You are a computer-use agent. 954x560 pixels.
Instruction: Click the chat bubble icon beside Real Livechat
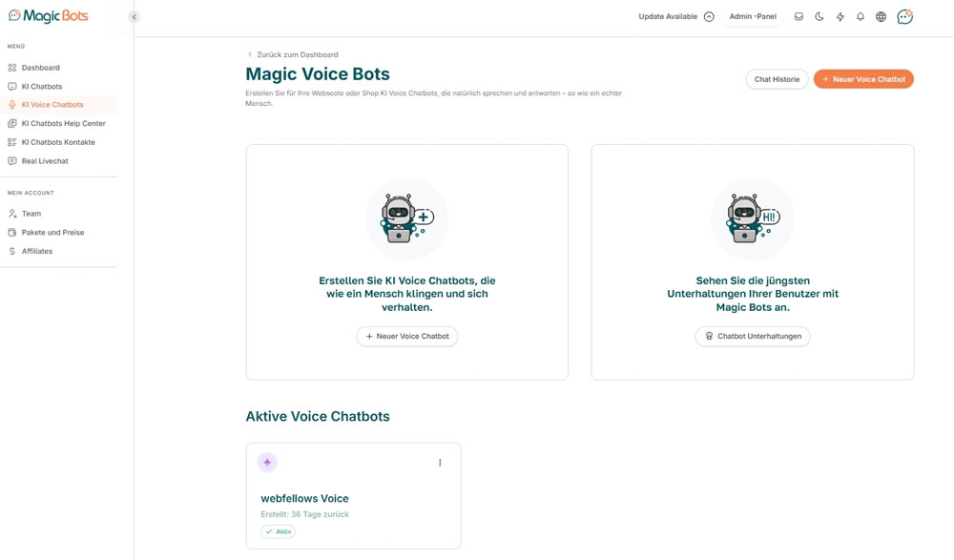pyautogui.click(x=12, y=161)
